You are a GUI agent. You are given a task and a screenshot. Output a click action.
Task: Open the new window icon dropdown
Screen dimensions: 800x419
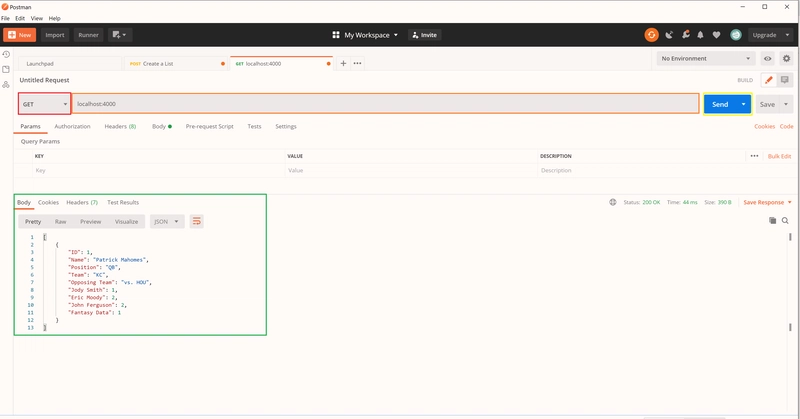pyautogui.click(x=119, y=35)
